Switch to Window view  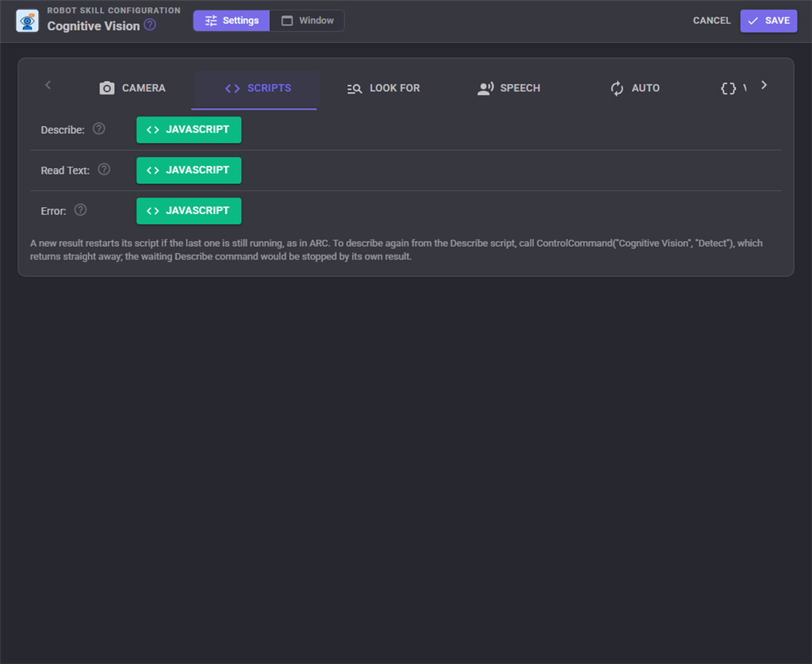(307, 21)
